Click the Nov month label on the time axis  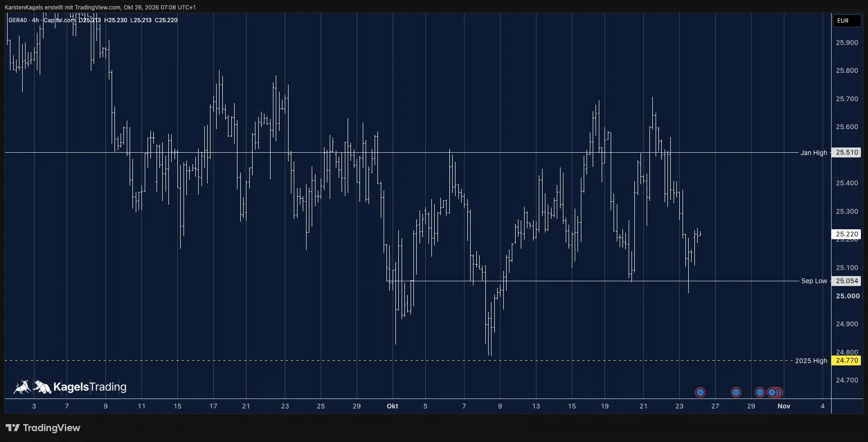(784, 406)
